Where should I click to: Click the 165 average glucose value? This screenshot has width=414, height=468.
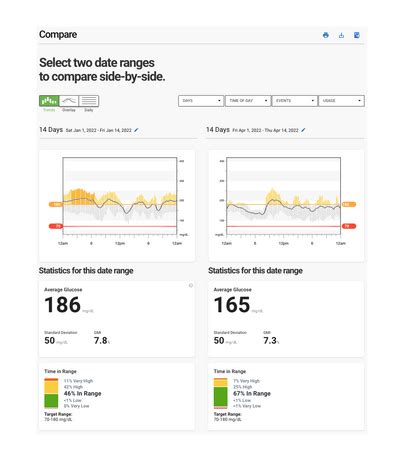(x=232, y=305)
